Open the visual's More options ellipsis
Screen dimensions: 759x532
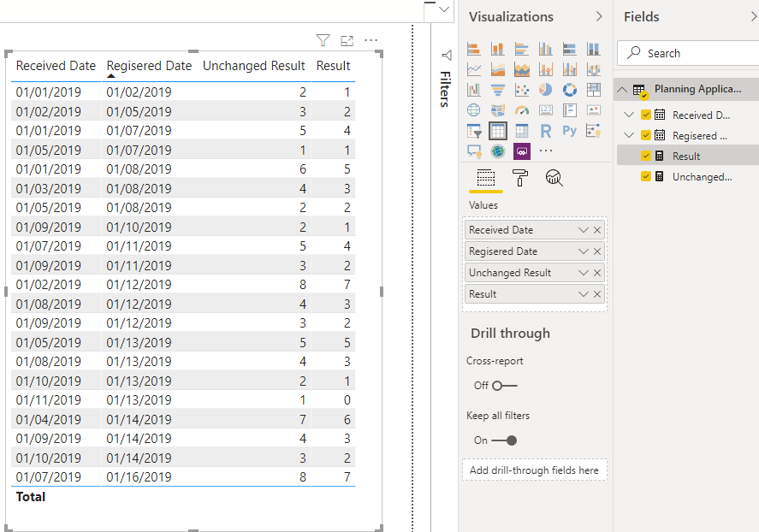point(371,40)
